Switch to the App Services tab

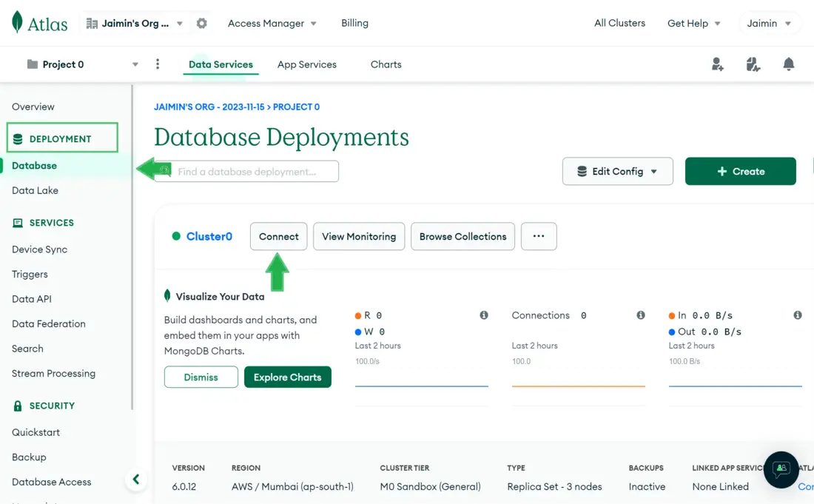[306, 64]
